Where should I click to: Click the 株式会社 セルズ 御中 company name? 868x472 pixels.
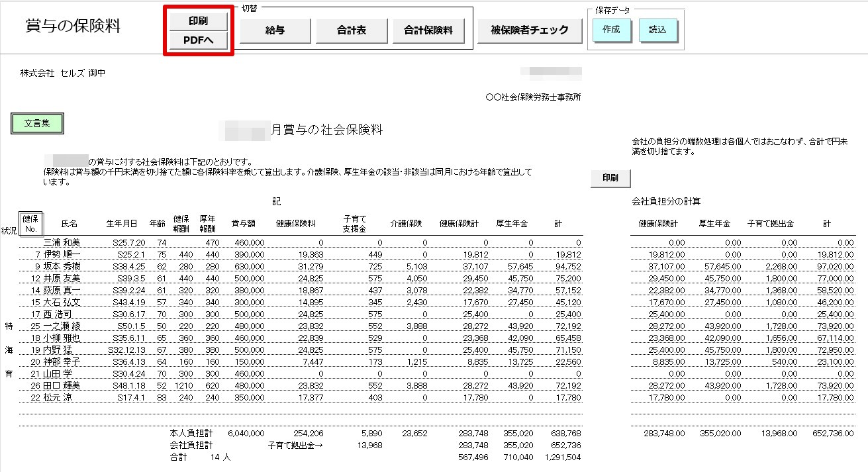[63, 73]
